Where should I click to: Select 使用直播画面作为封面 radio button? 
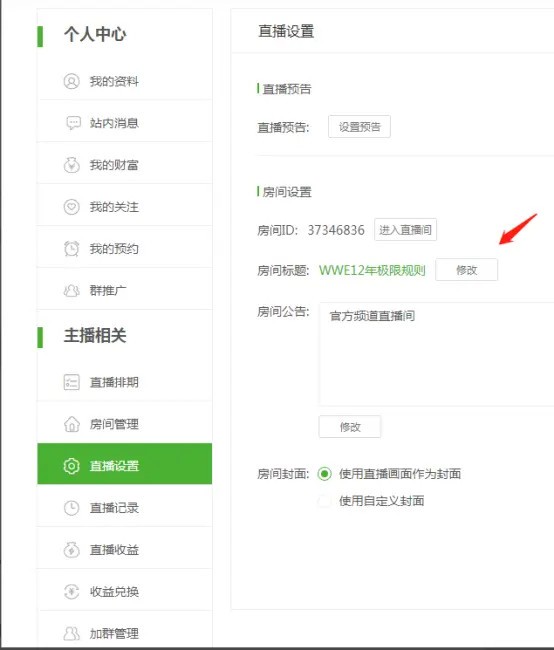click(324, 474)
